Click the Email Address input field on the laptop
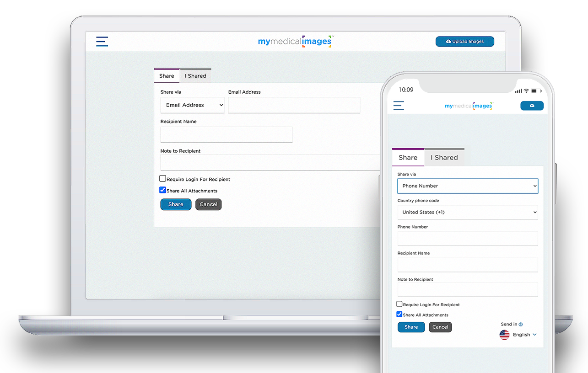This screenshot has width=588, height=373. (294, 105)
